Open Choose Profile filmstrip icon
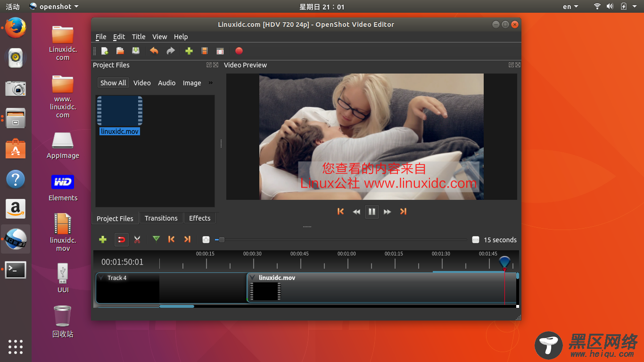This screenshot has height=362, width=644. tap(205, 51)
